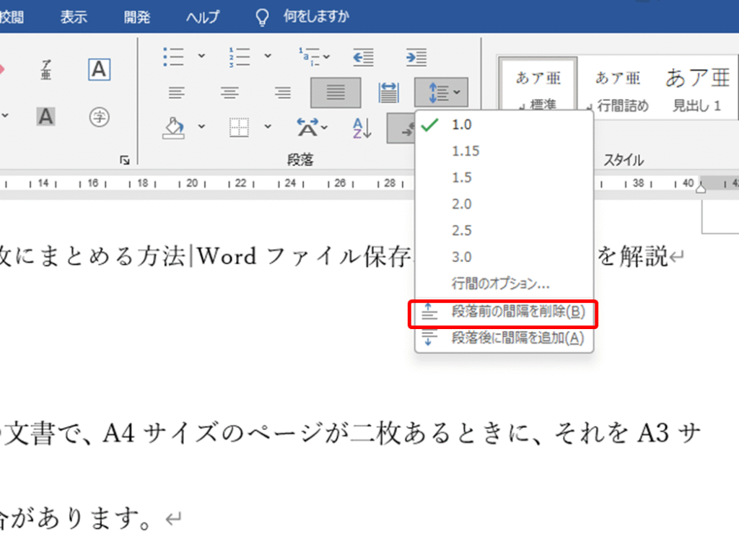Image resolution: width=739 pixels, height=560 pixels.
Task: Click the bulleted list icon
Action: click(x=174, y=56)
